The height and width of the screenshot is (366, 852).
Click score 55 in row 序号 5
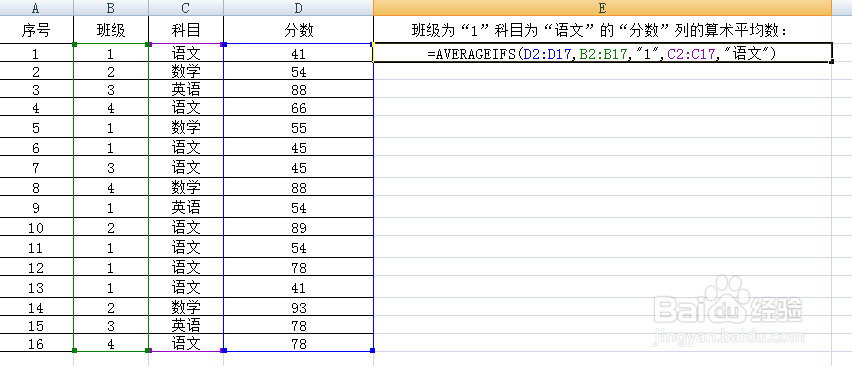point(298,128)
